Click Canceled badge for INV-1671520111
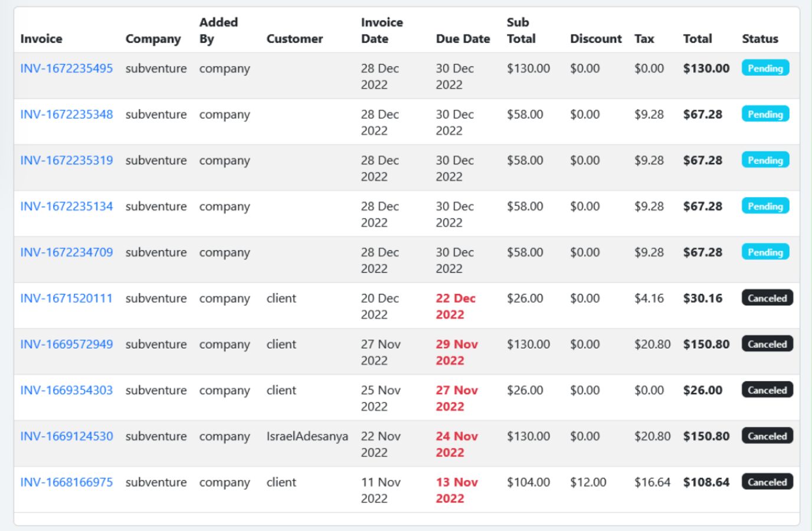 (x=767, y=299)
